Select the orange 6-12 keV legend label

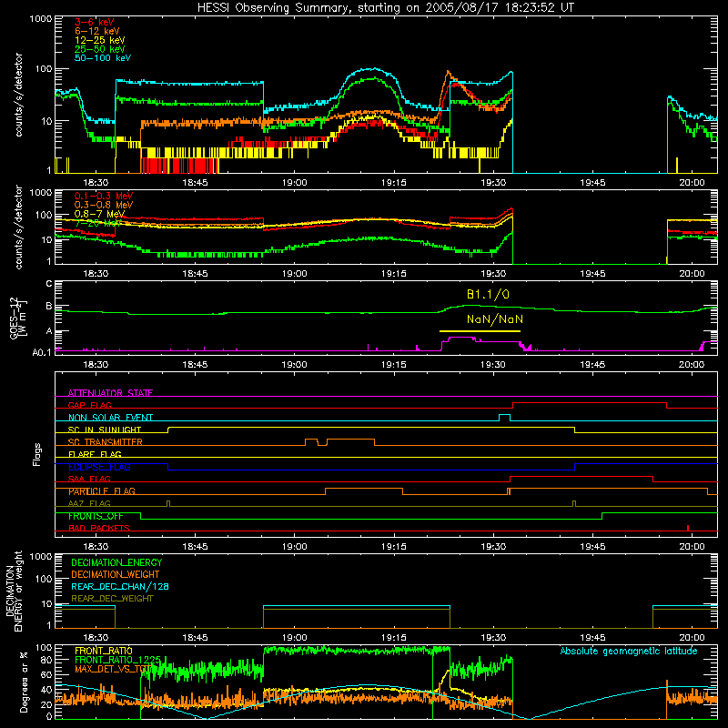click(97, 31)
